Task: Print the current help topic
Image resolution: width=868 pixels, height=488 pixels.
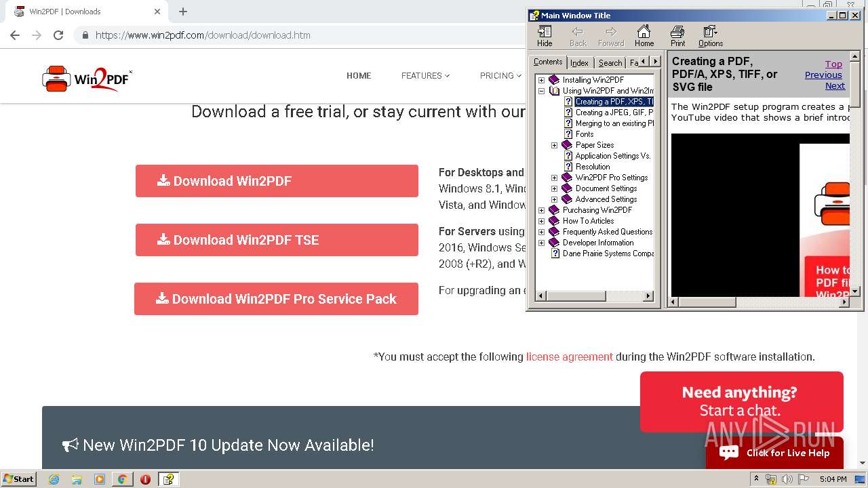Action: [677, 36]
